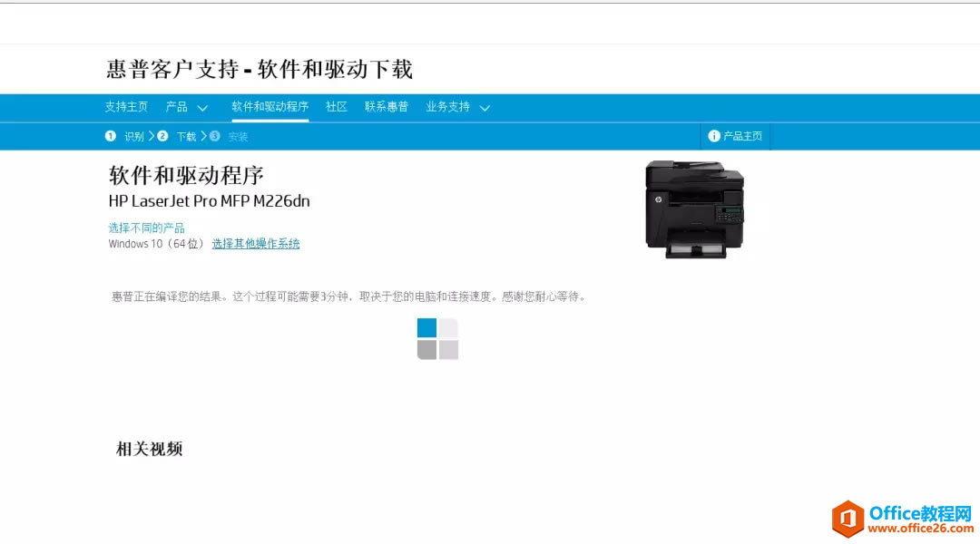Click 选择不同的产品 link
The height and width of the screenshot is (544, 980).
click(146, 228)
